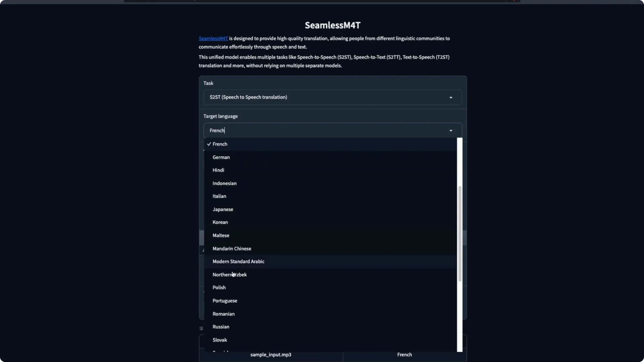Screen dimensions: 644x362
Task: Load the sample_input.mp3 example row
Action: tap(271, 355)
